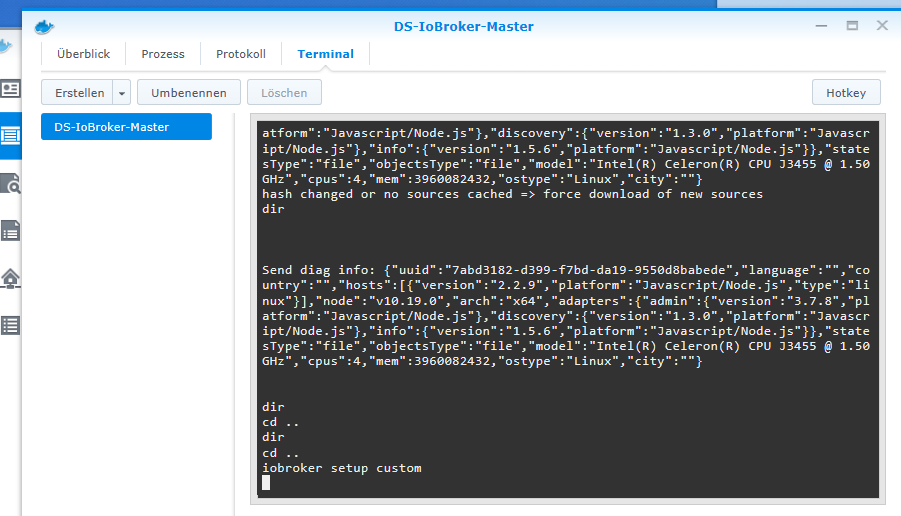Screen dimensions: 901x516
Task: Switch to the Protokoll tab
Action: pyautogui.click(x=241, y=54)
